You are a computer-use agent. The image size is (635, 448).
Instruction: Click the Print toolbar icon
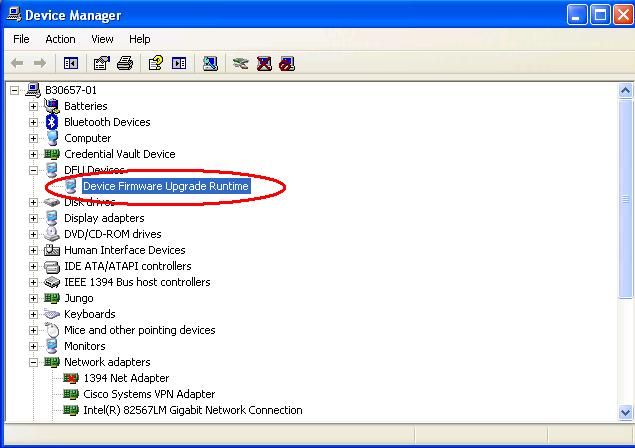click(125, 63)
